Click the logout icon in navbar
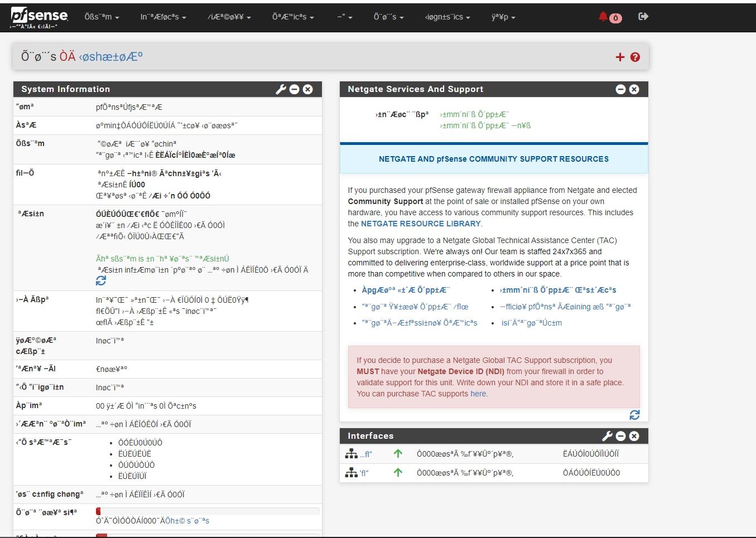Image resolution: width=756 pixels, height=538 pixels. [643, 17]
